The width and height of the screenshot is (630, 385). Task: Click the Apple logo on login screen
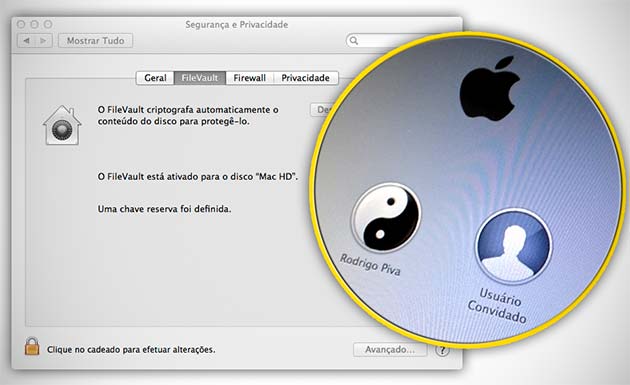pos(489,89)
